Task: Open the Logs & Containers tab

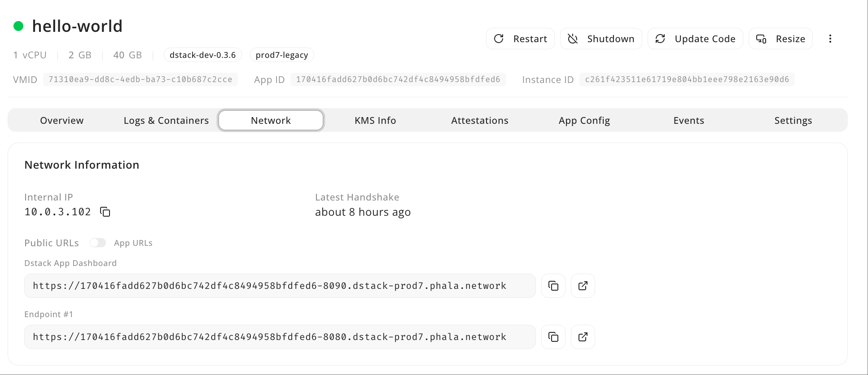Action: coord(166,120)
